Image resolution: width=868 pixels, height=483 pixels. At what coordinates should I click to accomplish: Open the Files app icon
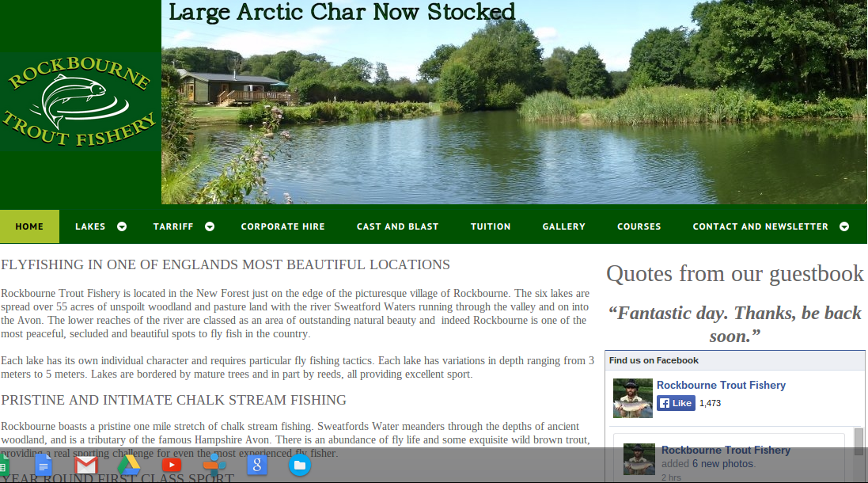coord(299,466)
